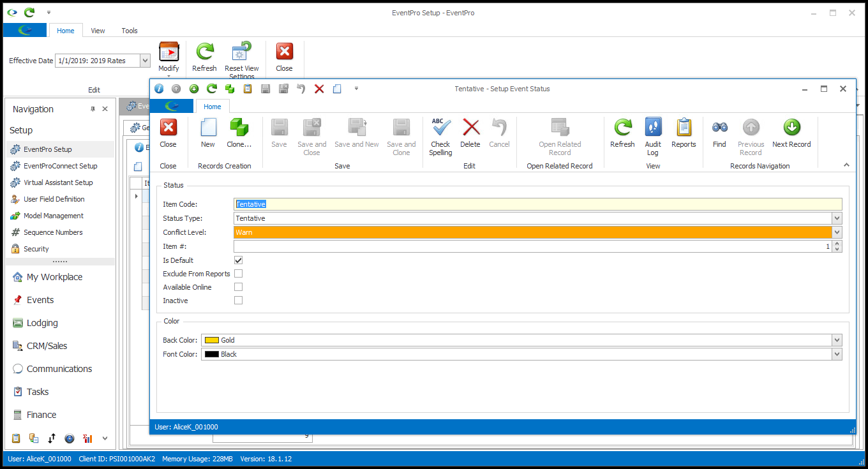
Task: Click sigma chart icon in navigation footer
Action: [x=87, y=438]
